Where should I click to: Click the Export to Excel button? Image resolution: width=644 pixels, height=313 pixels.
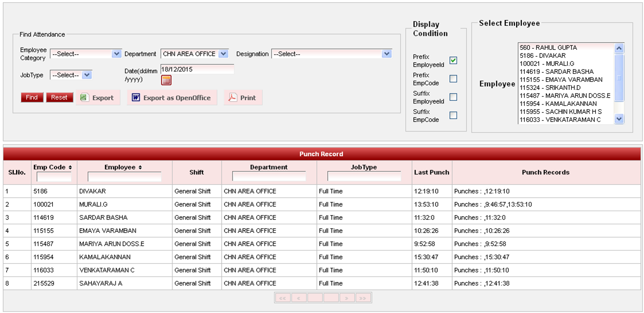(x=97, y=98)
